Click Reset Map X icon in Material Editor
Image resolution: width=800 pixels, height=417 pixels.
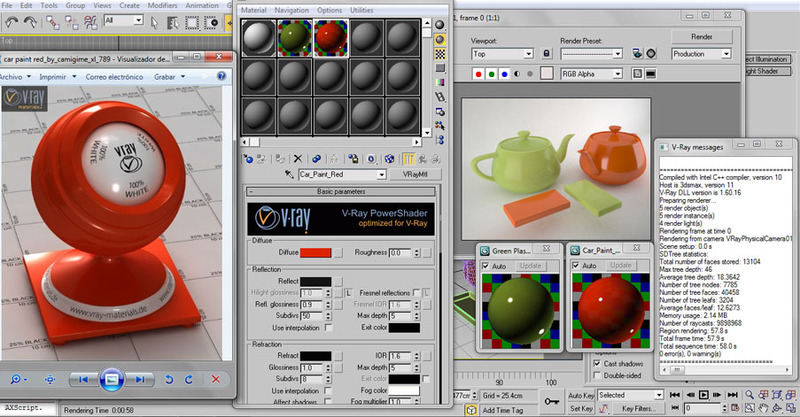298,159
